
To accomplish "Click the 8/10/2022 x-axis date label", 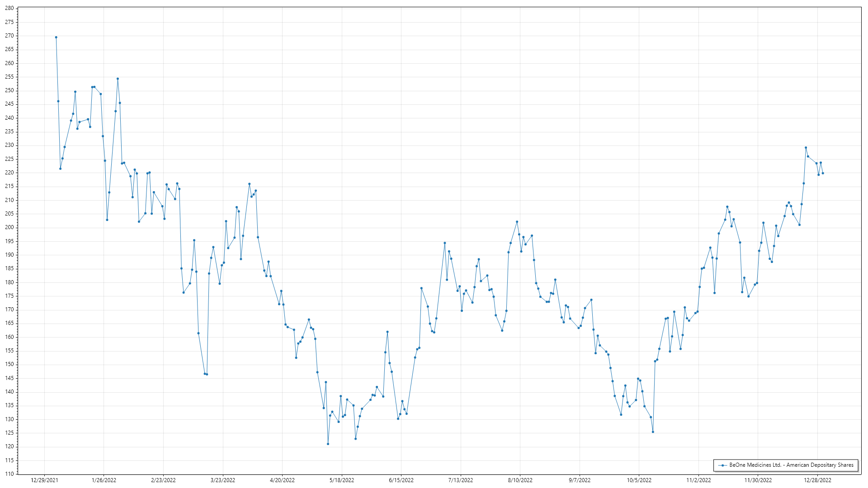I will pos(520,480).
